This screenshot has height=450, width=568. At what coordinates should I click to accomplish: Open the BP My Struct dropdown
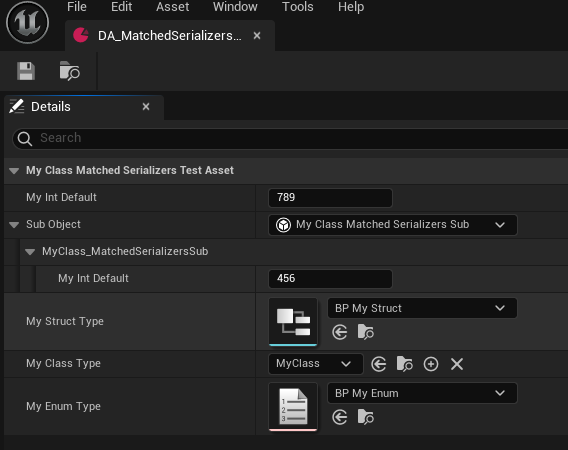(422, 308)
